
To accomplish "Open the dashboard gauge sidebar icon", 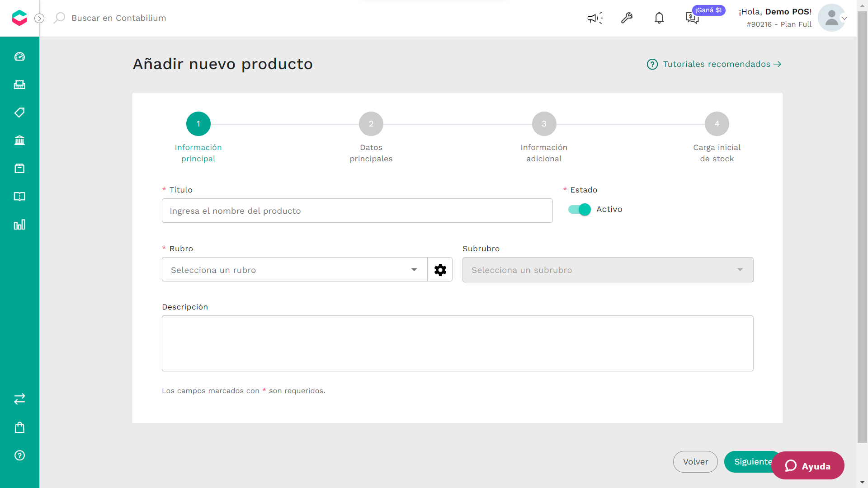I will (19, 56).
